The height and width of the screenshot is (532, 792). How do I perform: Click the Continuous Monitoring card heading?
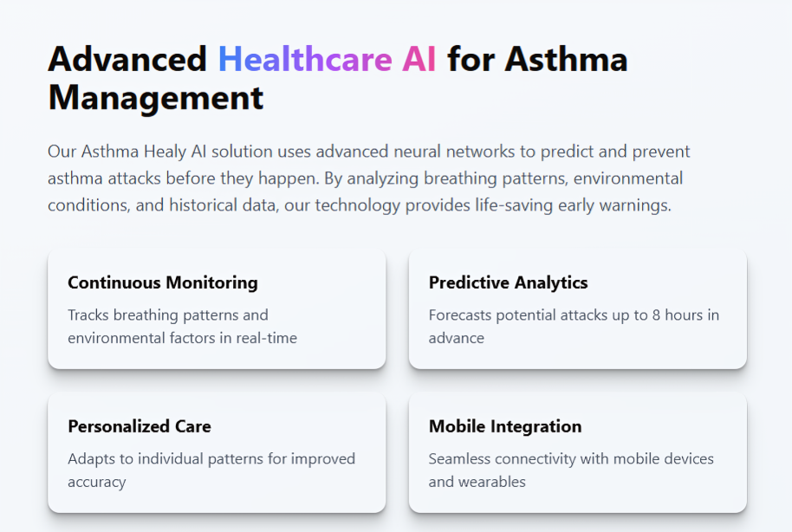pyautogui.click(x=163, y=282)
